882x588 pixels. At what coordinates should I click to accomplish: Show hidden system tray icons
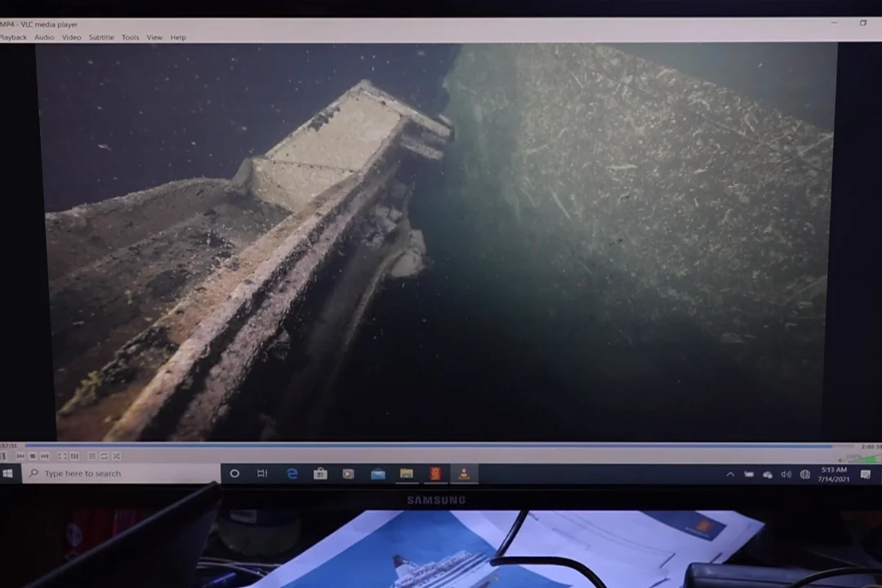(x=730, y=474)
